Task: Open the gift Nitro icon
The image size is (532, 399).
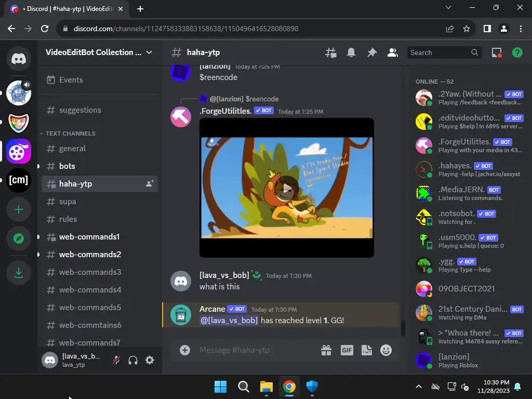Action: [326, 350]
